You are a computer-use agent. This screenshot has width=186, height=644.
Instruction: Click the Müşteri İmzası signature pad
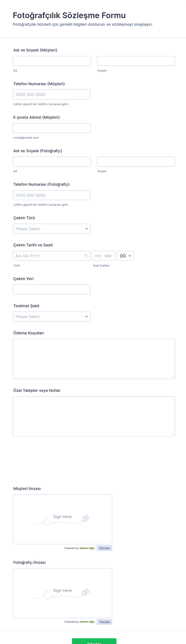coord(62,519)
